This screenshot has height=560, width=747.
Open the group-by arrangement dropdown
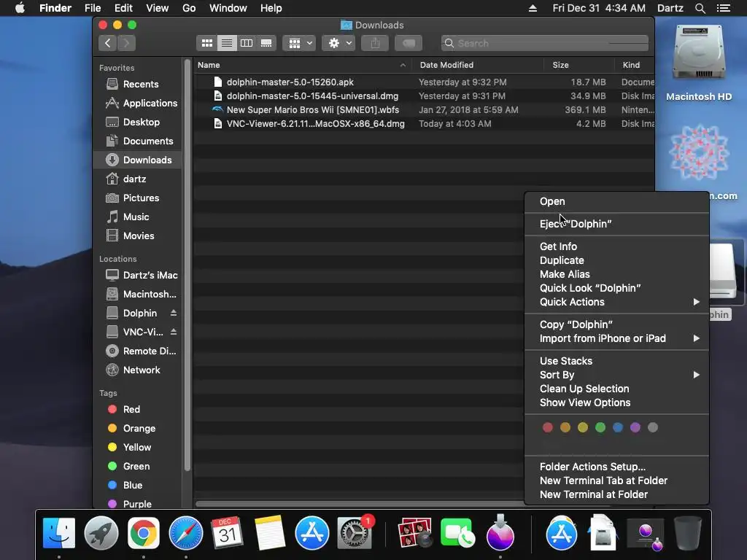pos(299,43)
